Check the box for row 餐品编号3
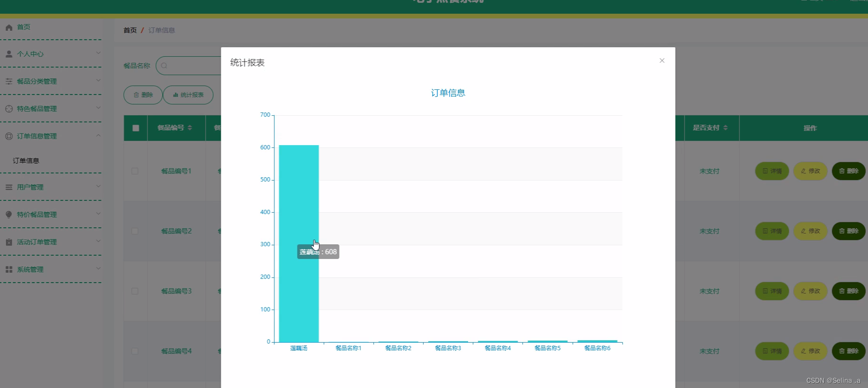868x388 pixels. tap(135, 291)
